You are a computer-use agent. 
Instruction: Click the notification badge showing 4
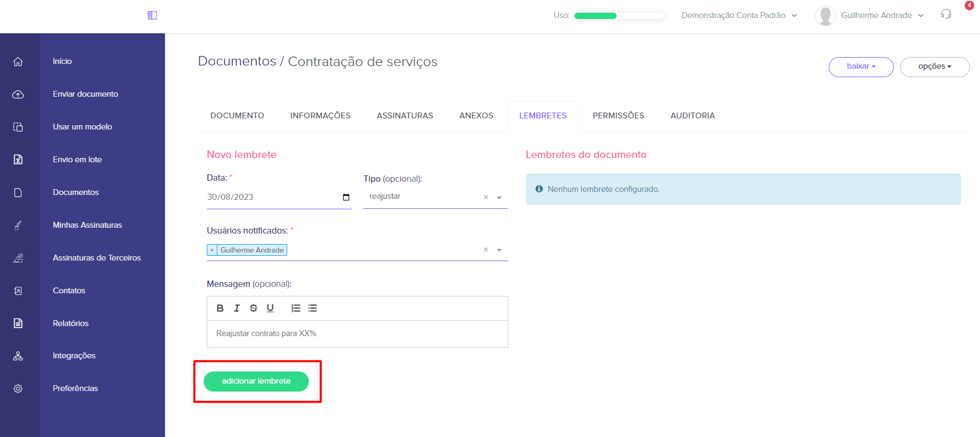969,5
